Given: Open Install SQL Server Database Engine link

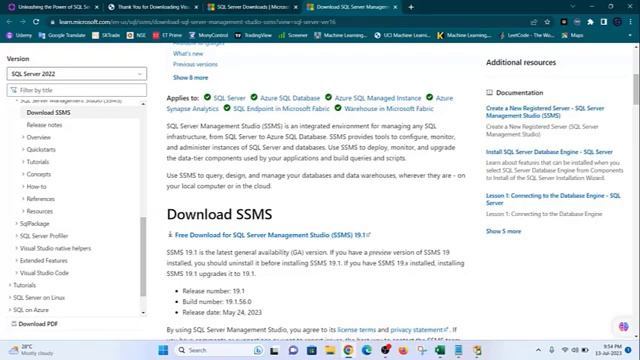Looking at the screenshot, I should tap(549, 152).
